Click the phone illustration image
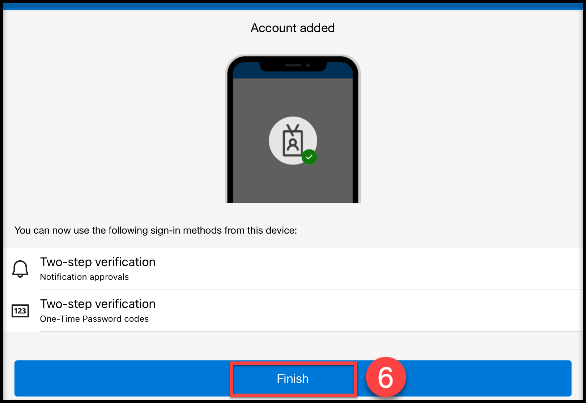The width and height of the screenshot is (586, 403). pos(293,129)
